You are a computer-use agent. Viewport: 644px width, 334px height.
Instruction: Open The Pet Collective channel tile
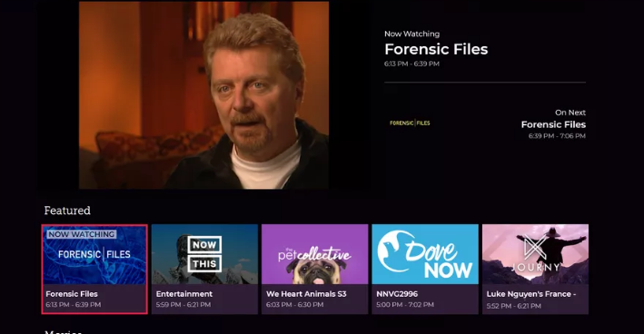[x=314, y=270]
